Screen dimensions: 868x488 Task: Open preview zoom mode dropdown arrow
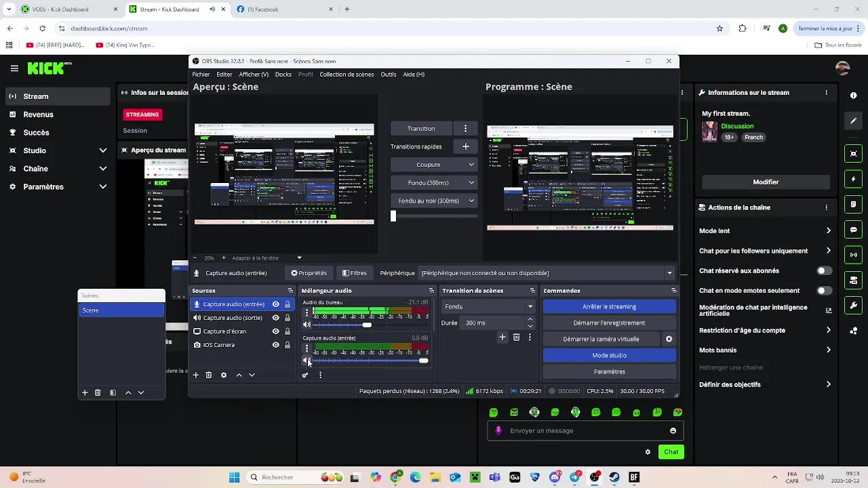pyautogui.click(x=299, y=258)
